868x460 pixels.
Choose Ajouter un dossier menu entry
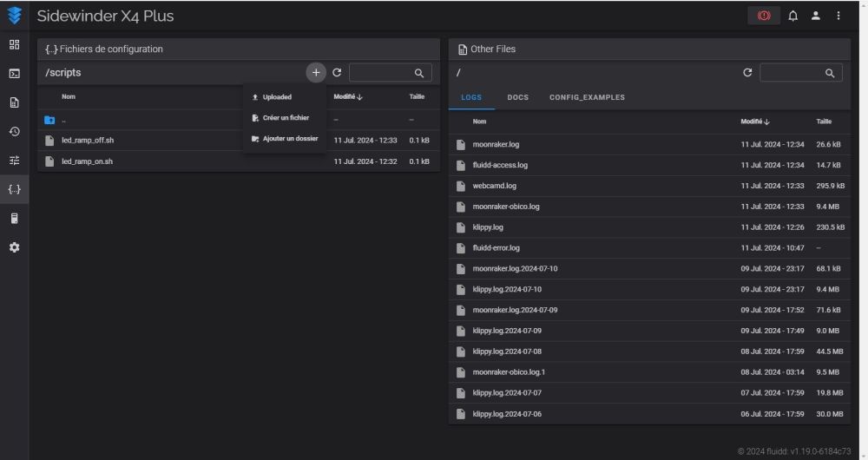[289, 139]
